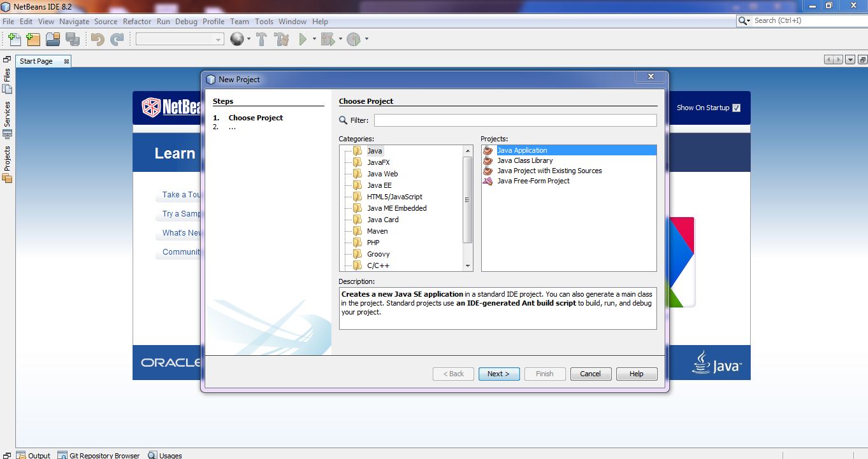Click the Output window icon
Image resolution: width=868 pixels, height=459 pixels.
point(21,455)
